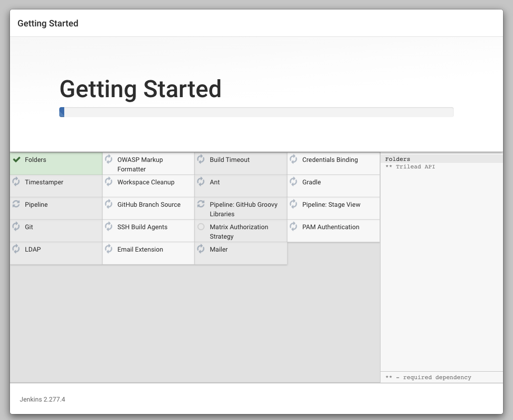Click the installation progress bar
Viewport: 513px width, 420px height.
[x=256, y=112]
